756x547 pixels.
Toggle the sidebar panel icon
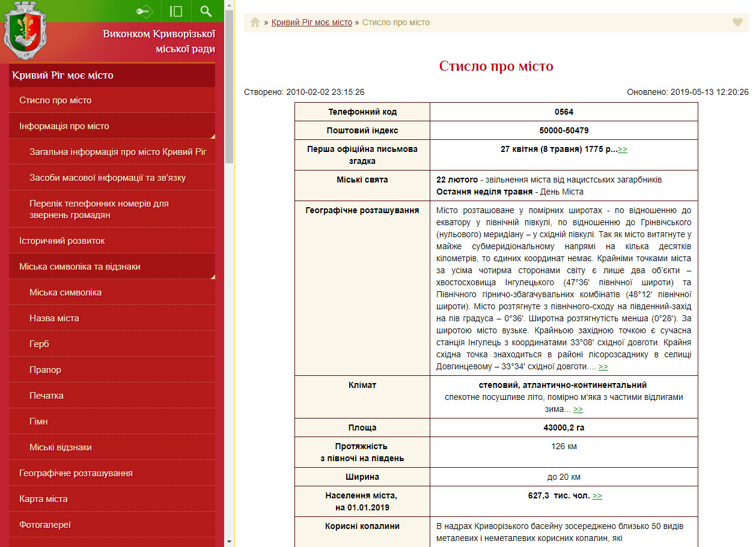click(x=176, y=11)
